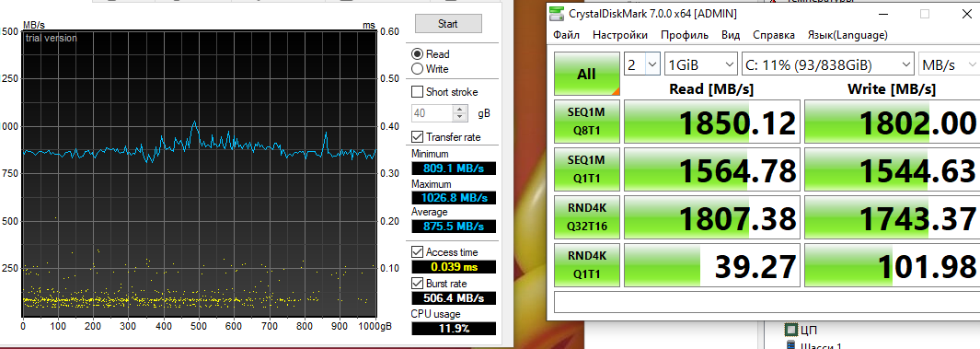Open the test count dropdown showing 2
The width and height of the screenshot is (980, 349).
click(x=642, y=64)
